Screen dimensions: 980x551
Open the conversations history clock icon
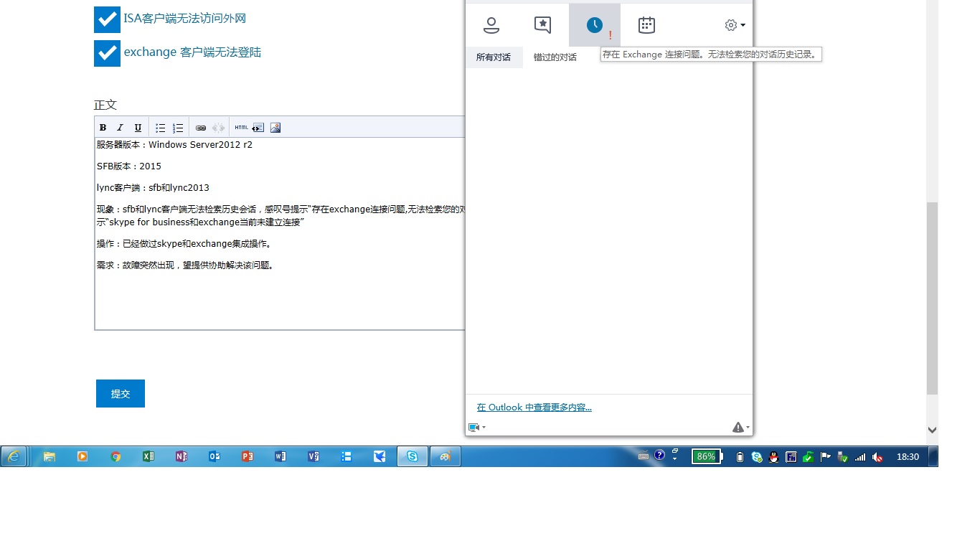coord(595,25)
